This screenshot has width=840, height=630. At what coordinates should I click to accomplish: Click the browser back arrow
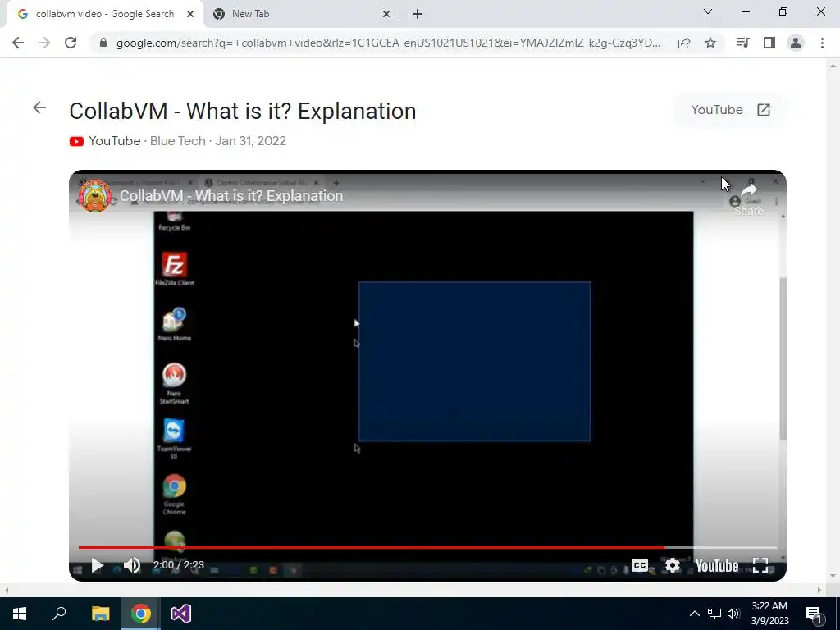pyautogui.click(x=18, y=43)
